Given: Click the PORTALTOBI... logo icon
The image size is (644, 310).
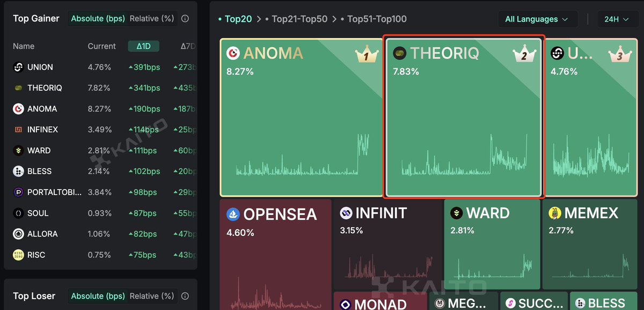Looking at the screenshot, I should 19,192.
